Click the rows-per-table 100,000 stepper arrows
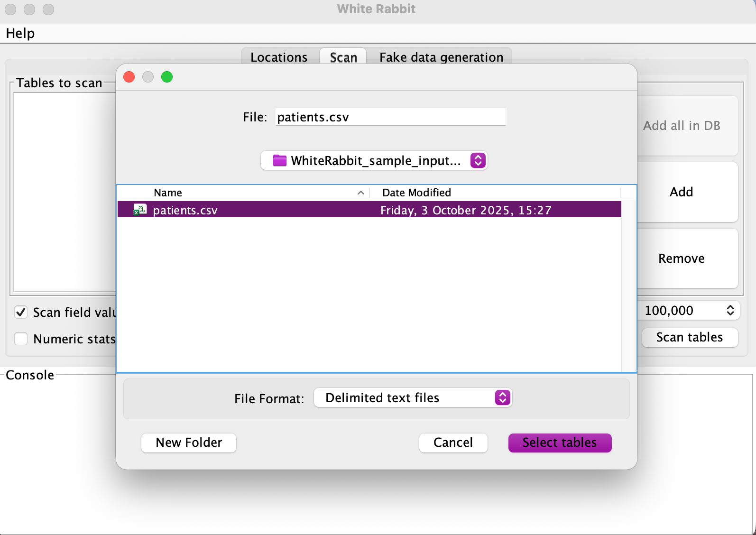The image size is (756, 535). 730,310
